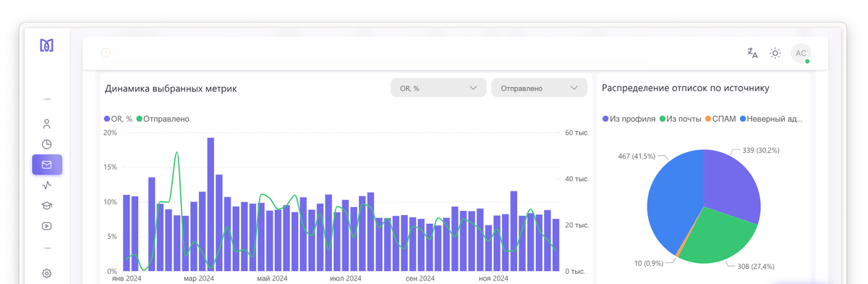The width and height of the screenshot is (868, 284).
Task: Toggle the "Отправлено" legend series
Action: (163, 119)
